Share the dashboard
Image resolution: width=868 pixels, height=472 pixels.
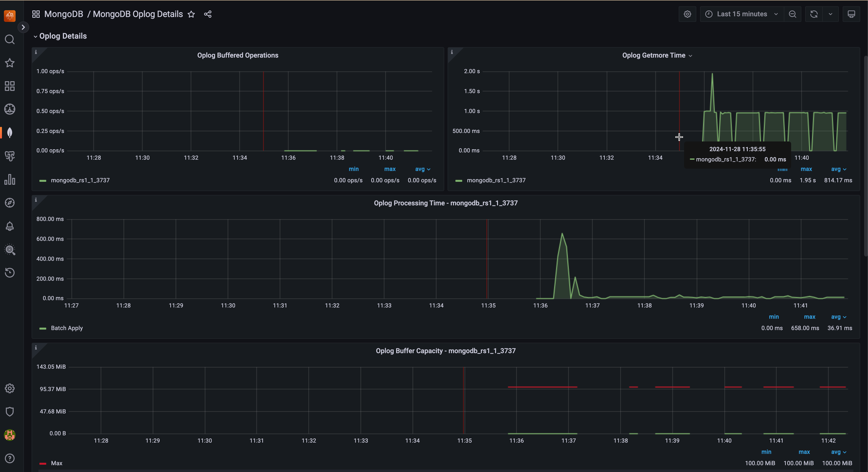[208, 14]
